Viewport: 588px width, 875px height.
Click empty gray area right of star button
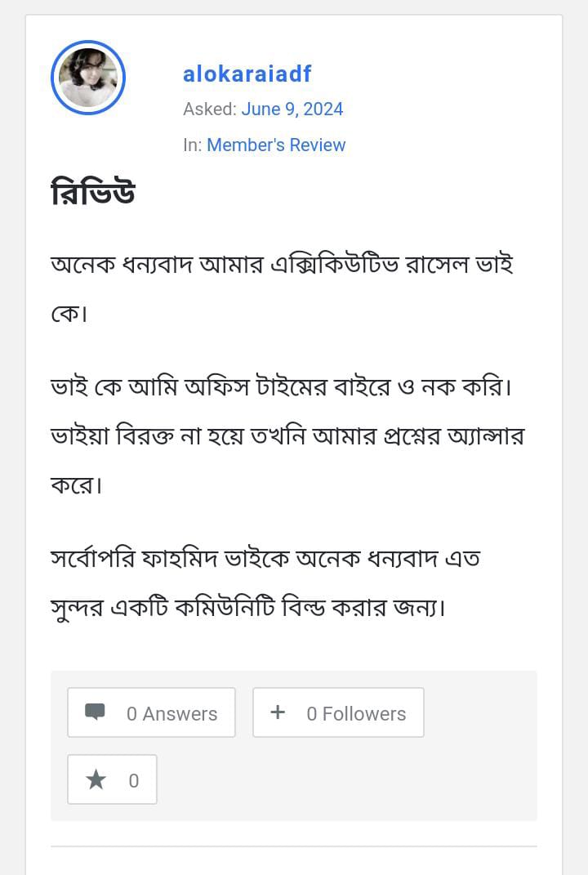point(343,780)
